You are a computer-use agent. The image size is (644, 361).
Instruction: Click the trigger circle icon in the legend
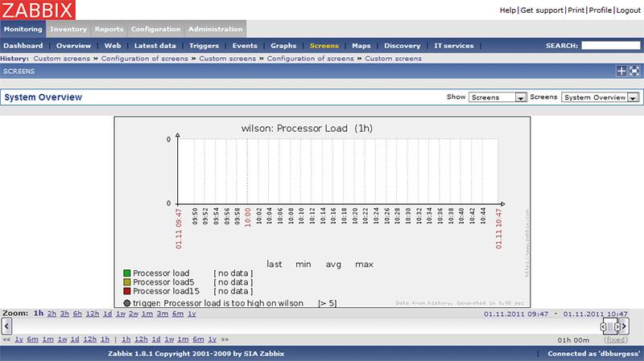(127, 303)
